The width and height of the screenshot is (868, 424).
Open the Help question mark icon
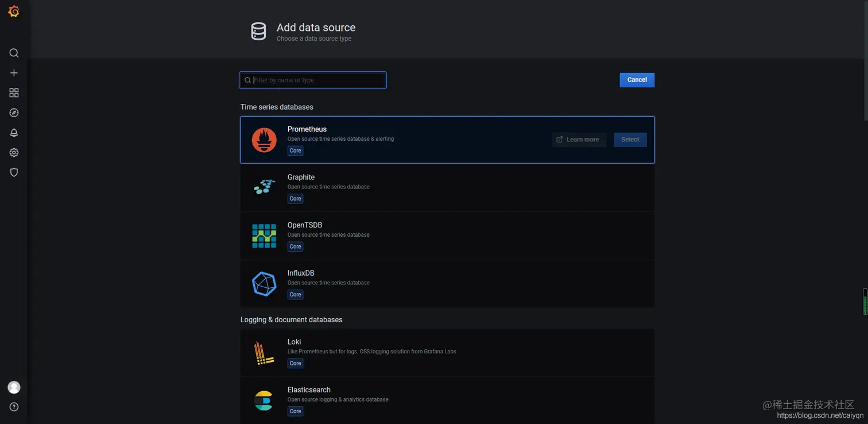[x=14, y=407]
